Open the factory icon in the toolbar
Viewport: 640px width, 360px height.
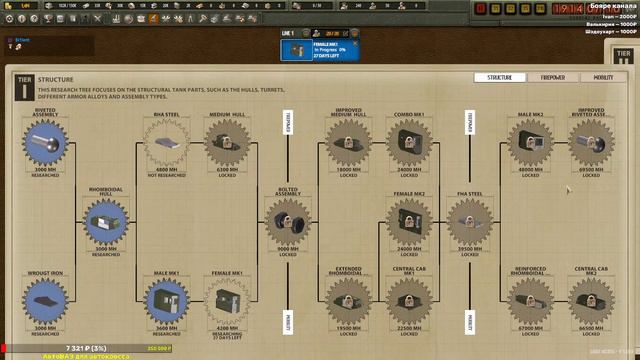click(116, 19)
